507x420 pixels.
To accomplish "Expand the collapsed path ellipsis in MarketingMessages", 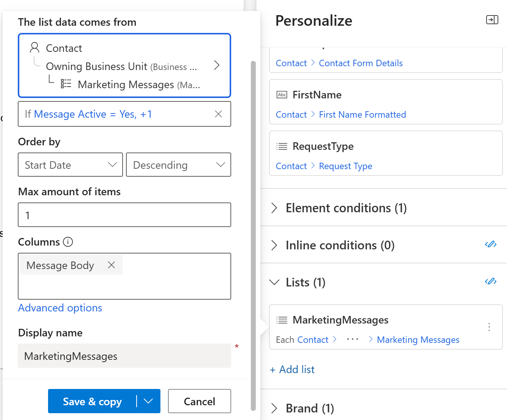I will (x=352, y=339).
